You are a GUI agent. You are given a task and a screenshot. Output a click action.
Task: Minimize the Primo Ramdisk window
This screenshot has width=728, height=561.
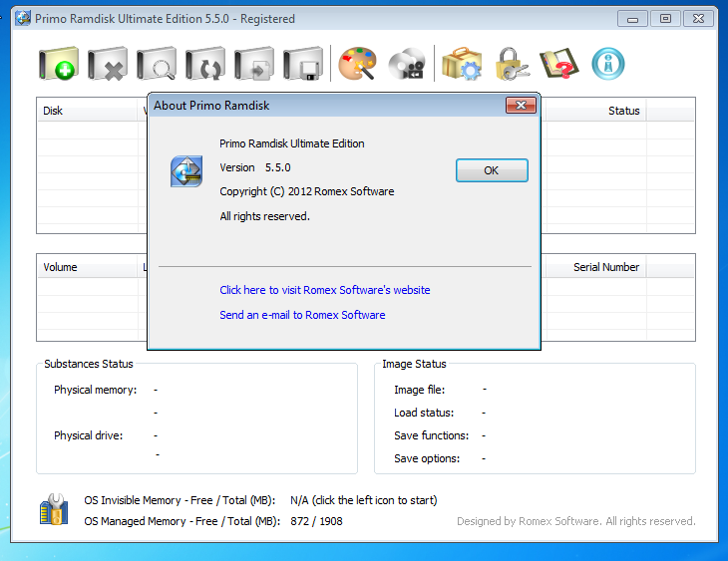click(632, 19)
